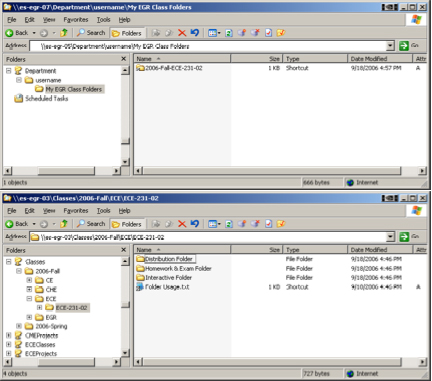This screenshot has width=432, height=381.
Task: Toggle Folders pane button in top window
Action: 127,33
